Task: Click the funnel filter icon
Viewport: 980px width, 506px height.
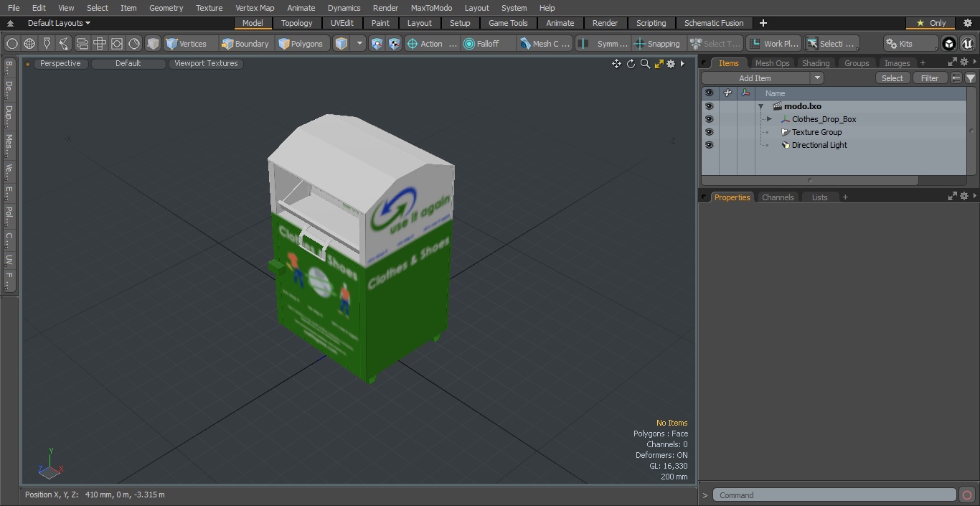Action: tap(970, 78)
